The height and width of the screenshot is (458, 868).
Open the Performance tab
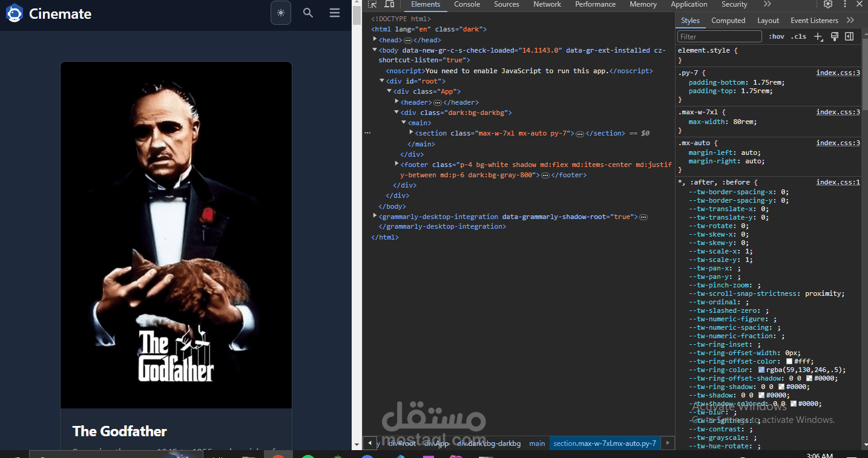click(596, 4)
